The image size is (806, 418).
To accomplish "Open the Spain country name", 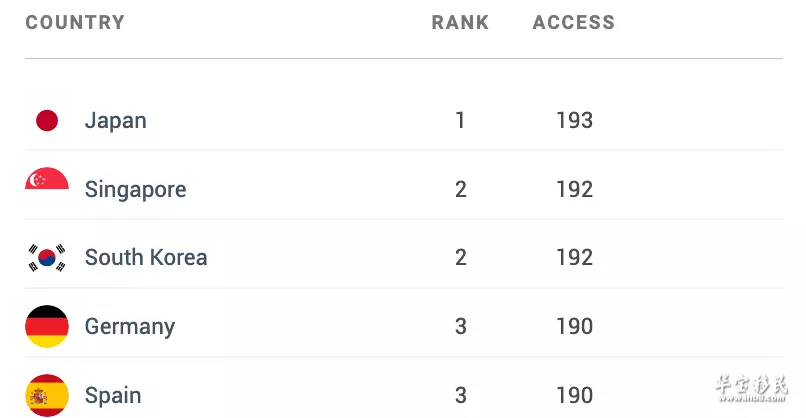I will [113, 396].
